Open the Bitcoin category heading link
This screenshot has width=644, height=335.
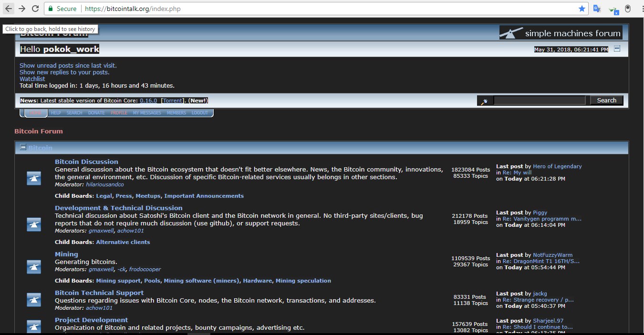40,148
